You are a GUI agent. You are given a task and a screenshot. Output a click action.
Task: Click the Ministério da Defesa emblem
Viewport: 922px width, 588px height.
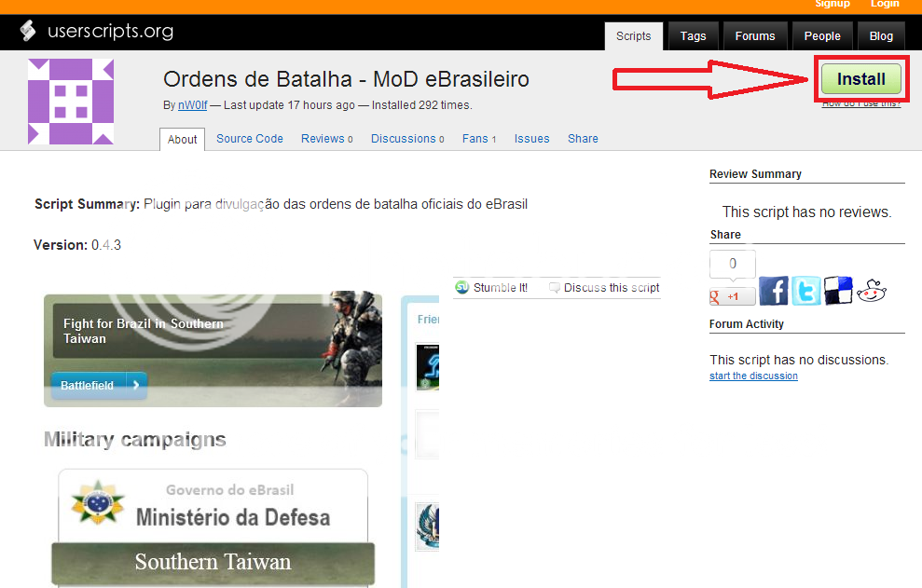tap(98, 502)
